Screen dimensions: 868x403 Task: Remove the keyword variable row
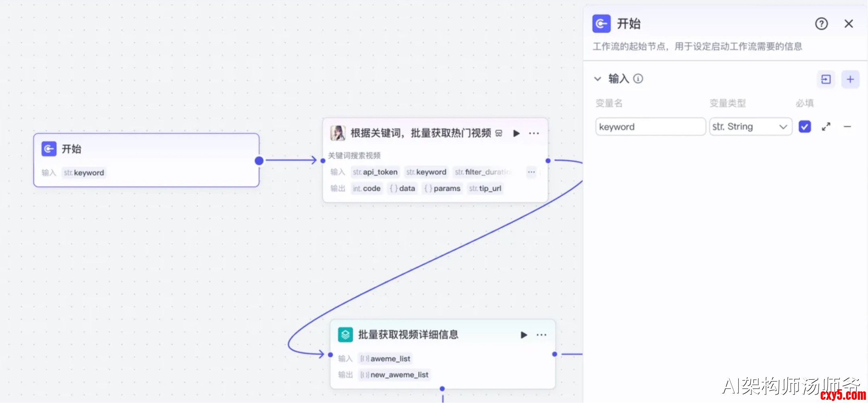point(848,127)
